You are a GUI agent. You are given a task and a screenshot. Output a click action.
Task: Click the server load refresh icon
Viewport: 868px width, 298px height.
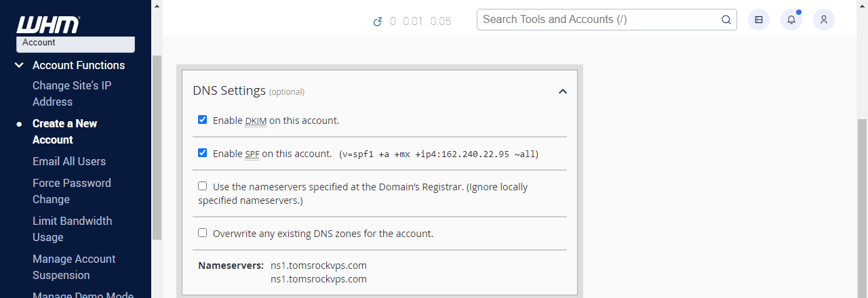(x=378, y=22)
